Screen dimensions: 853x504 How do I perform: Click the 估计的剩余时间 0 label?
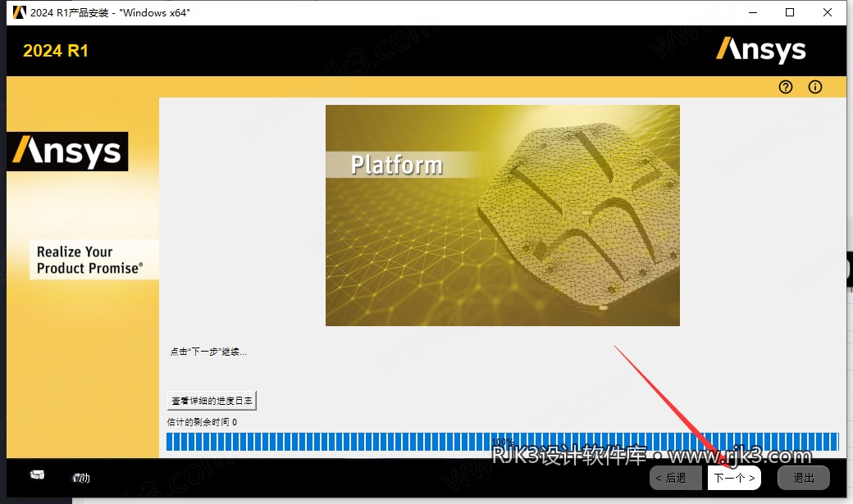[202, 422]
